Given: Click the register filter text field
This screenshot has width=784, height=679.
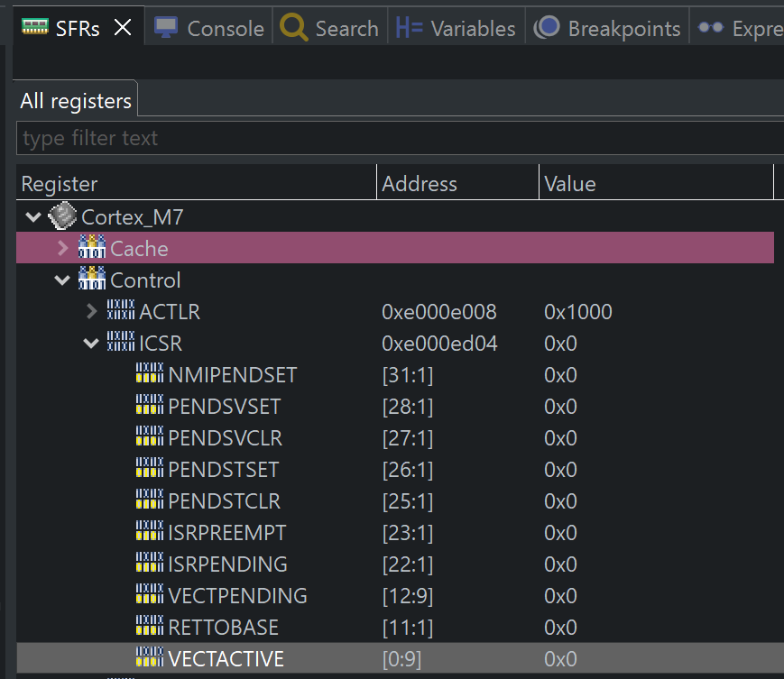Looking at the screenshot, I should [271, 137].
